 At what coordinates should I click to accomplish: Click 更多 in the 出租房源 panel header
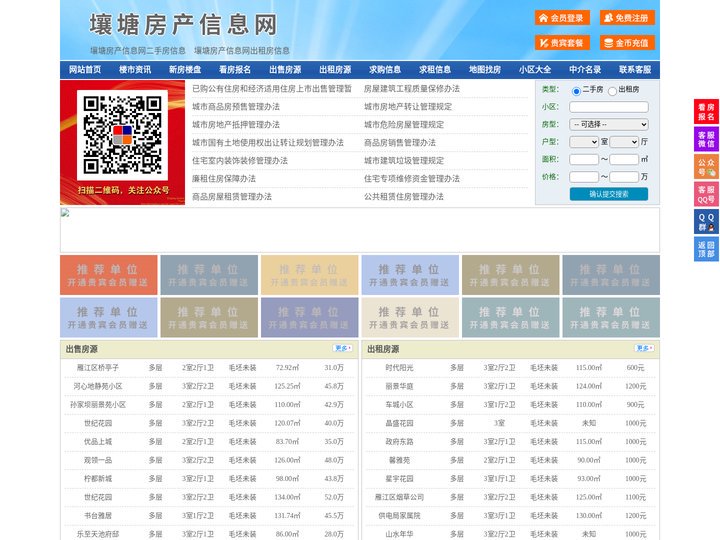click(x=644, y=349)
